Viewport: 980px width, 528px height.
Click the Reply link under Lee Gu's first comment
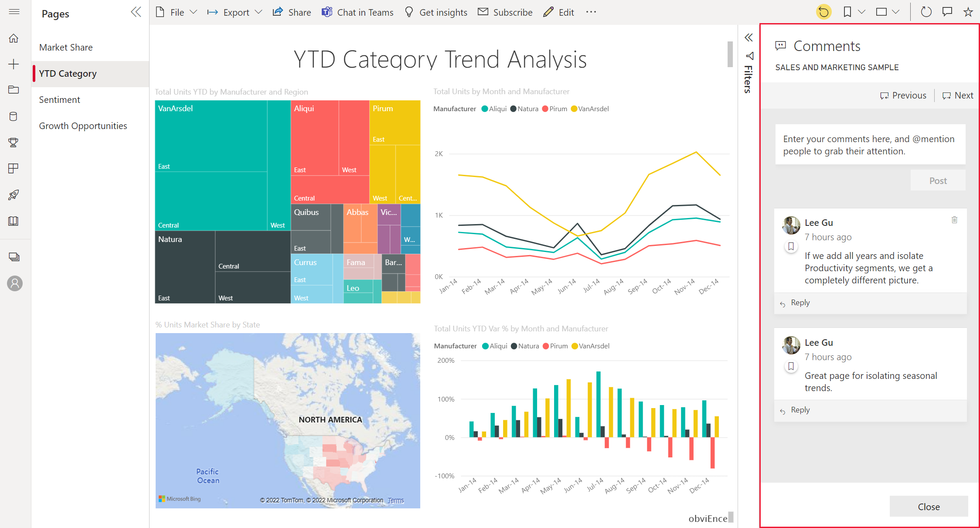click(800, 302)
